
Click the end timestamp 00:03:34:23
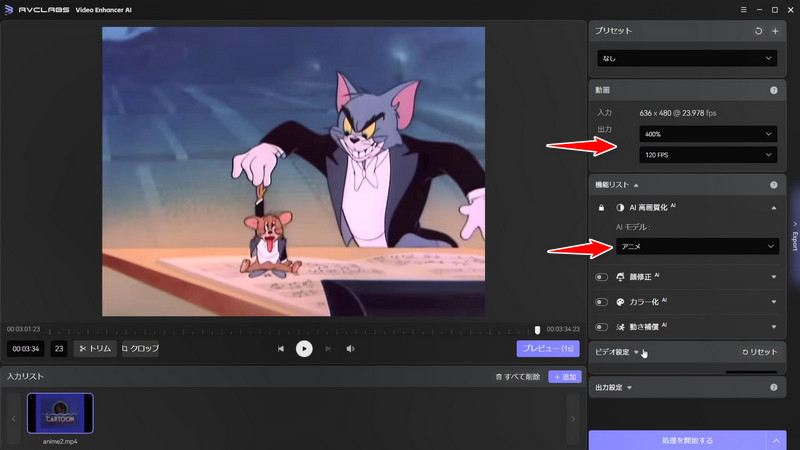563,329
